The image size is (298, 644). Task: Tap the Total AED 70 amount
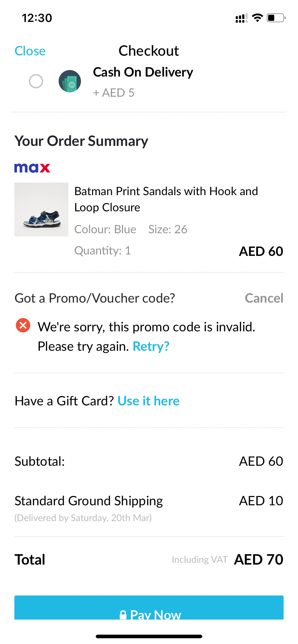(258, 560)
